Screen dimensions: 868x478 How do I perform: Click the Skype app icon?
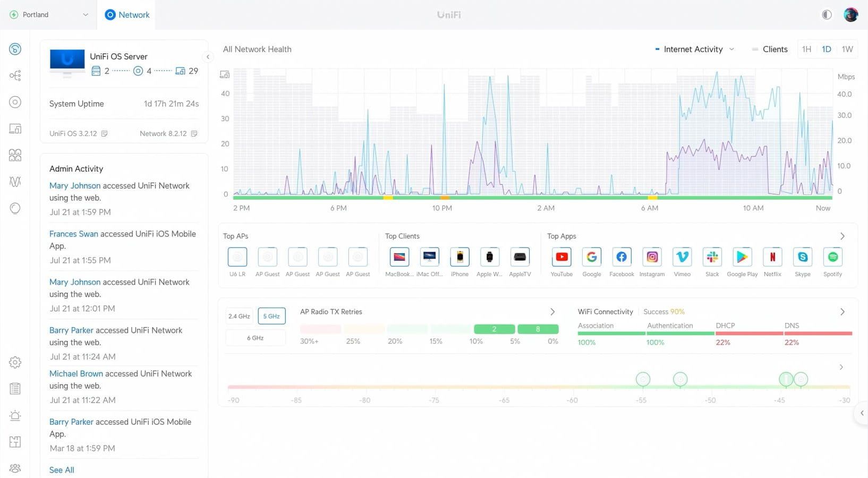[803, 257]
